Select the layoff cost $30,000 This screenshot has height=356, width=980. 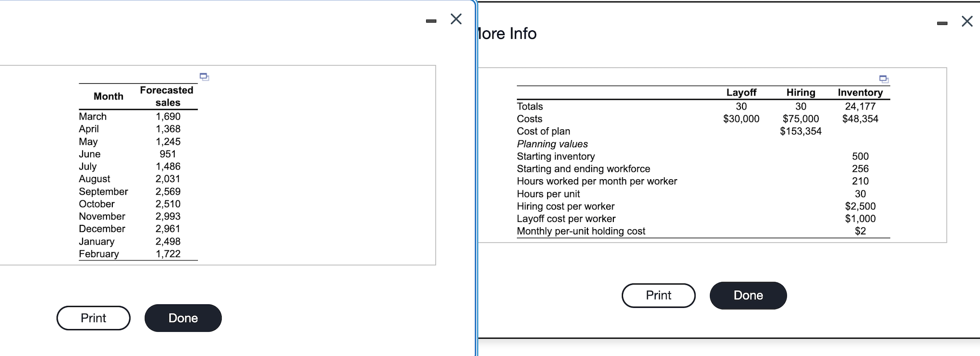[741, 119]
